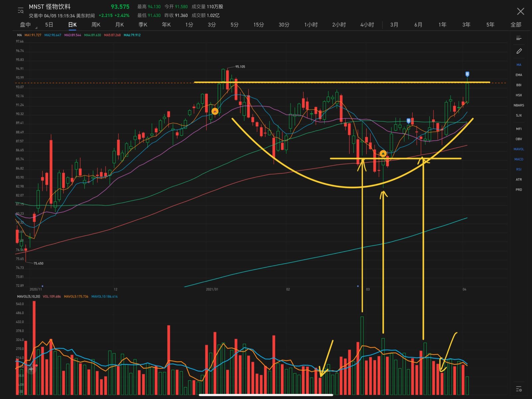
Task: Select the 30分 interval
Action: point(284,25)
